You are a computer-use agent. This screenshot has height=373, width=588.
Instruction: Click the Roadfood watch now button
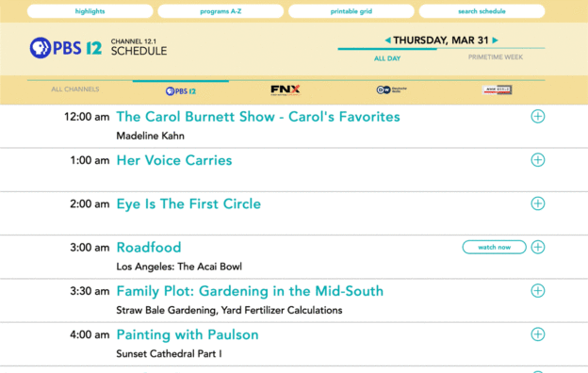point(495,247)
